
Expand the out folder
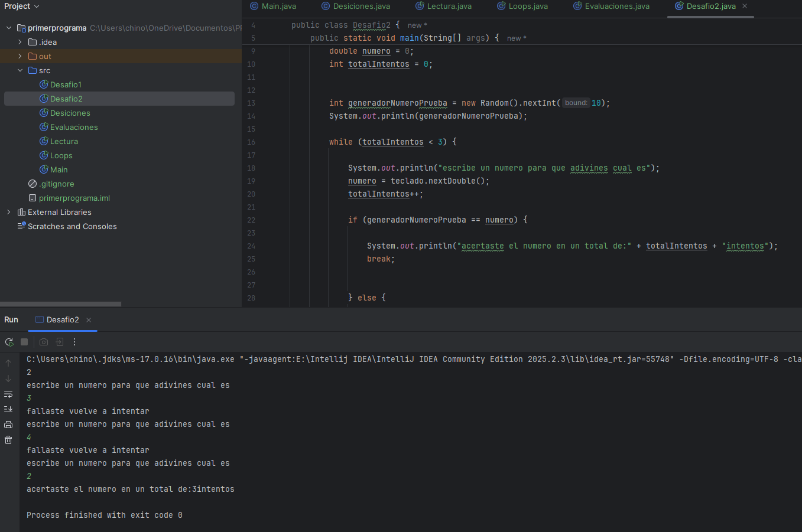pyautogui.click(x=20, y=56)
